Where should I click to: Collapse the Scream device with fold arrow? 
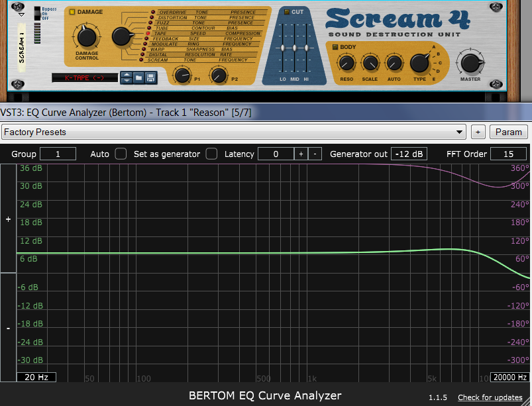[21, 15]
